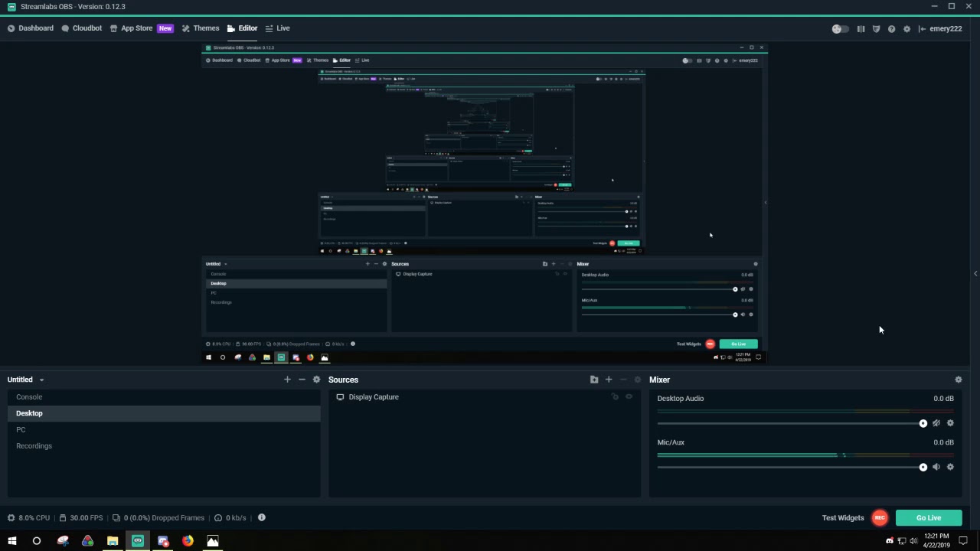Open Desktop Audio settings gear

tap(950, 423)
